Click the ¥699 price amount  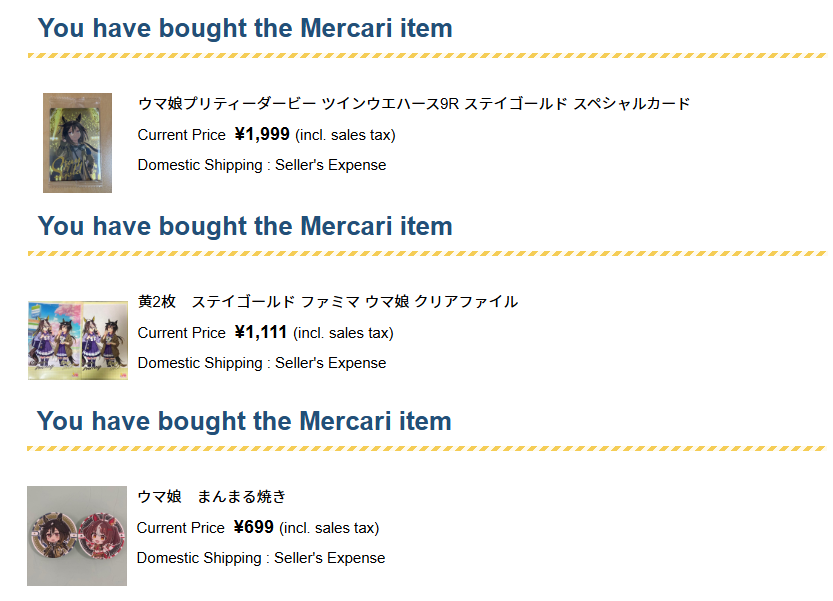(254, 527)
